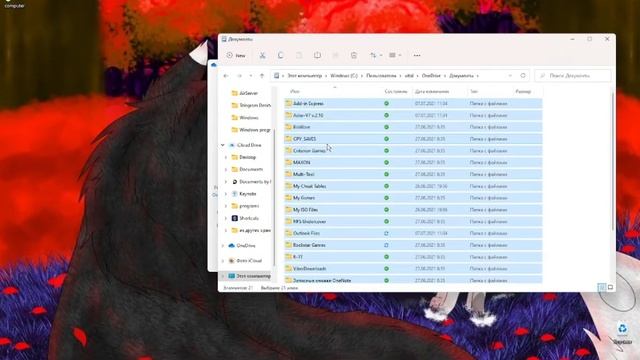Click 'Этот компьютер' in the address bar
The height and width of the screenshot is (360, 640).
[304, 76]
